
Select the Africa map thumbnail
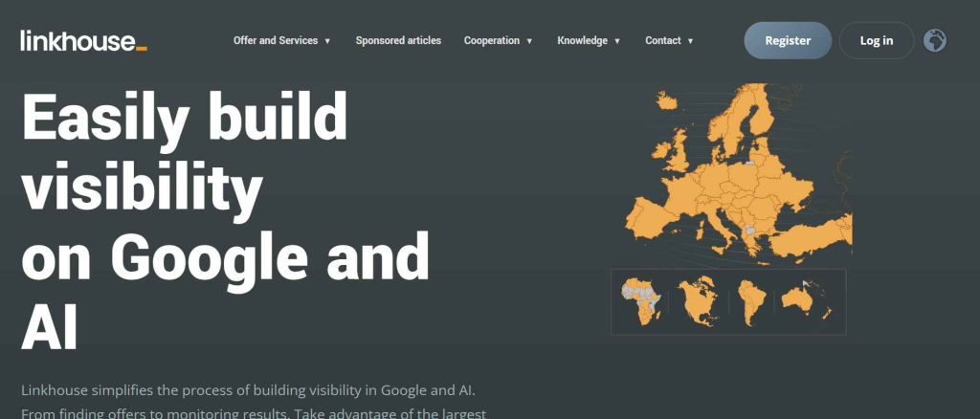point(640,301)
